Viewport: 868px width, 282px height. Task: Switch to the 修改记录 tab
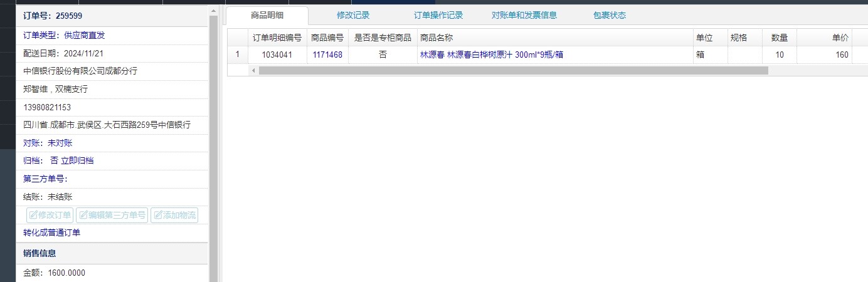353,15
